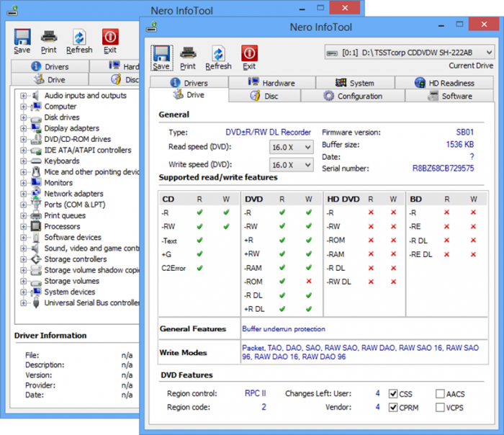Click the Monitors icon
504x435 pixels.
coord(36,183)
